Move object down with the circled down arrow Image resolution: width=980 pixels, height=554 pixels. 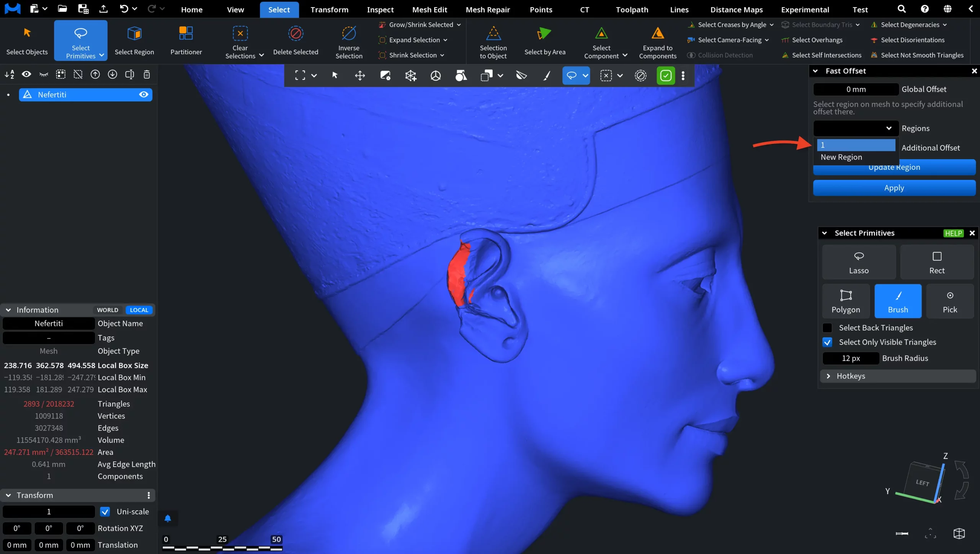click(113, 74)
